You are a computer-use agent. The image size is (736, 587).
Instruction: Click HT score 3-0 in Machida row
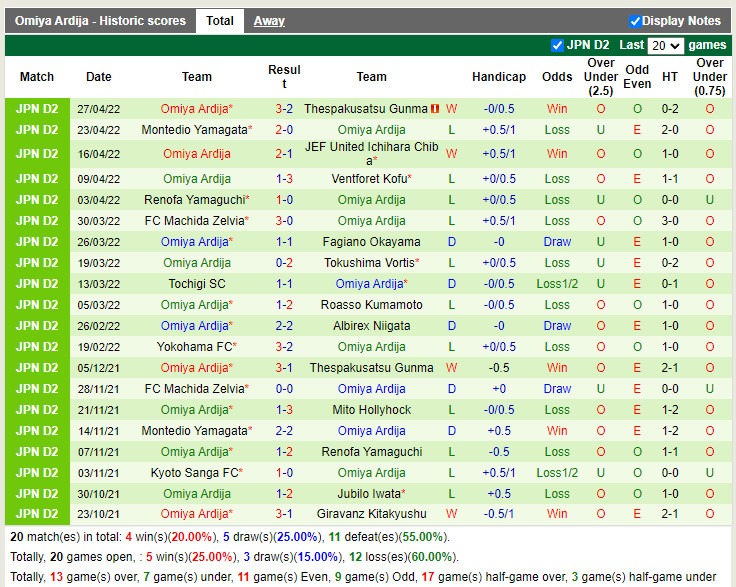point(670,221)
